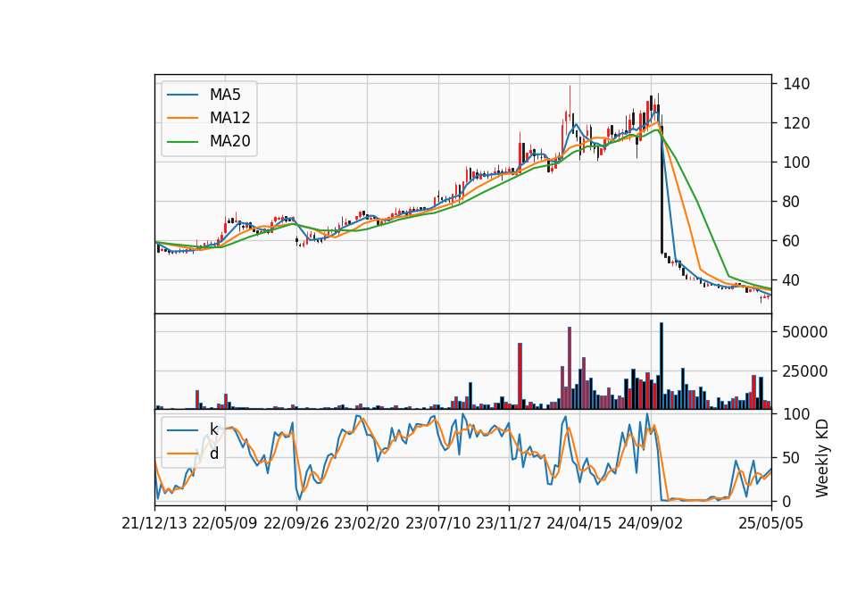This screenshot has width=857, height=616.
Task: Click the 40 price axis tick
Action: (792, 280)
